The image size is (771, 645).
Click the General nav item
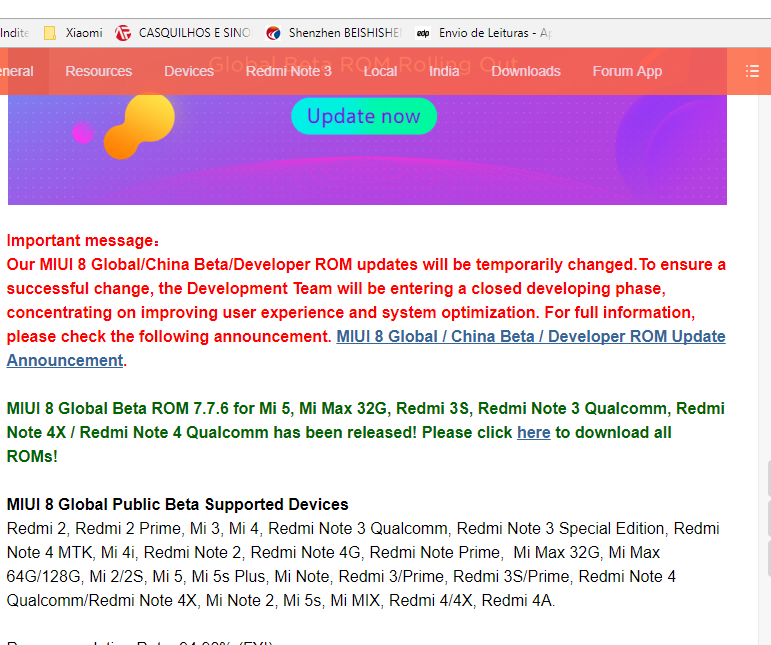16,71
